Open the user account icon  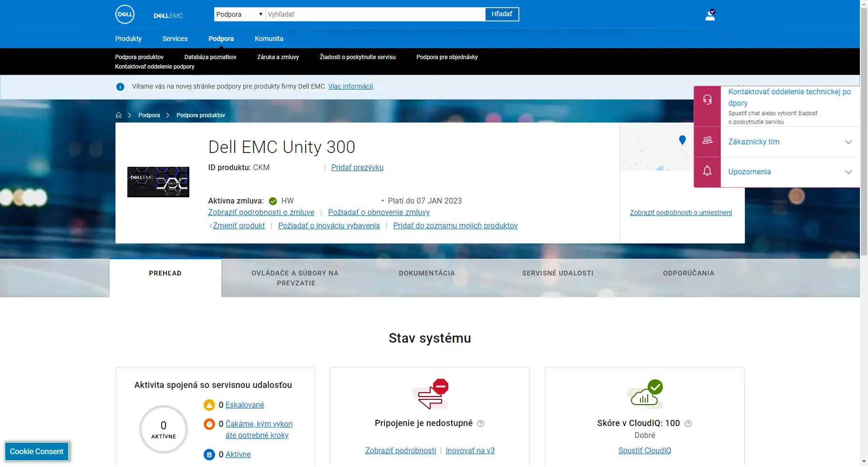[x=710, y=15]
